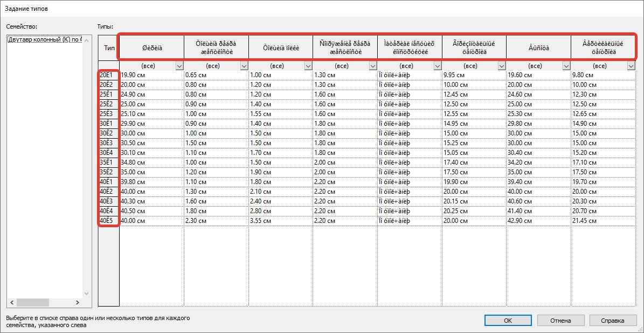Select type row 30Ê3
644x333 pixels.
pos(109,142)
